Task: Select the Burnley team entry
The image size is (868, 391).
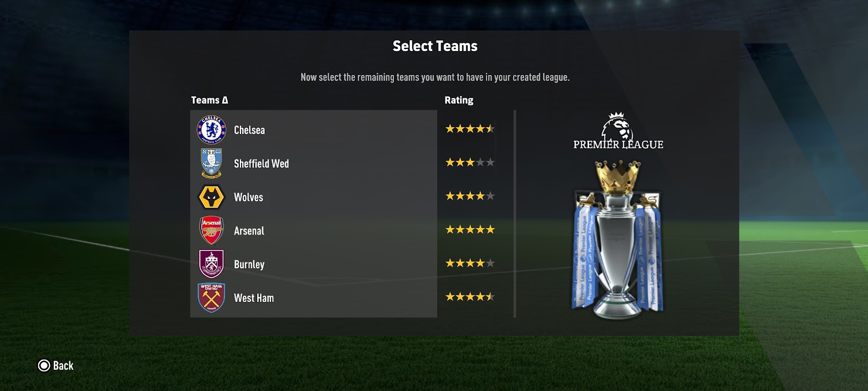Action: coord(314,264)
